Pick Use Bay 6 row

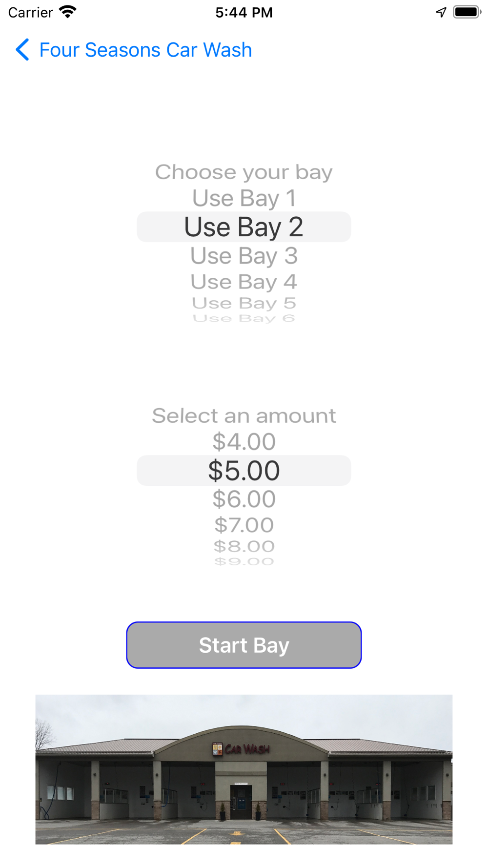pyautogui.click(x=244, y=319)
